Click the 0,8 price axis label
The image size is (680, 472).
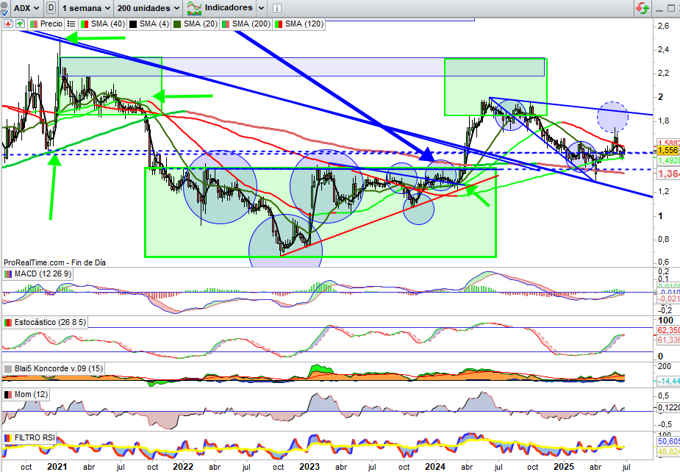tap(663, 239)
